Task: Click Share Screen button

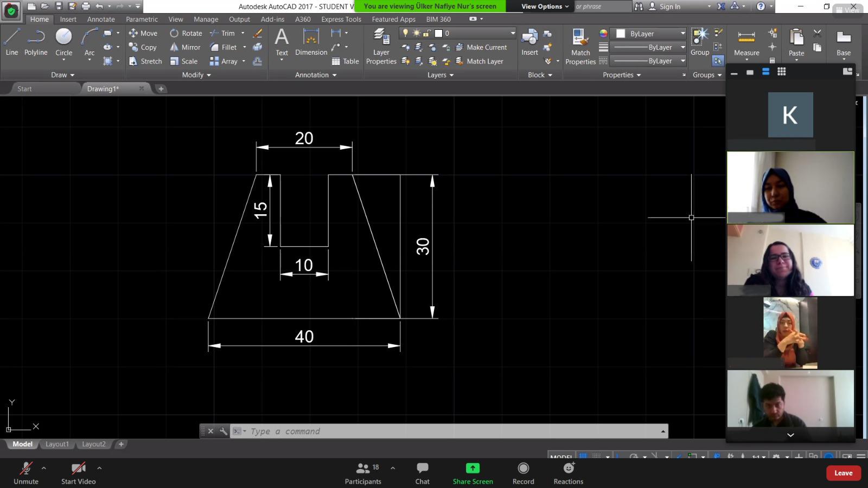Action: tap(473, 473)
